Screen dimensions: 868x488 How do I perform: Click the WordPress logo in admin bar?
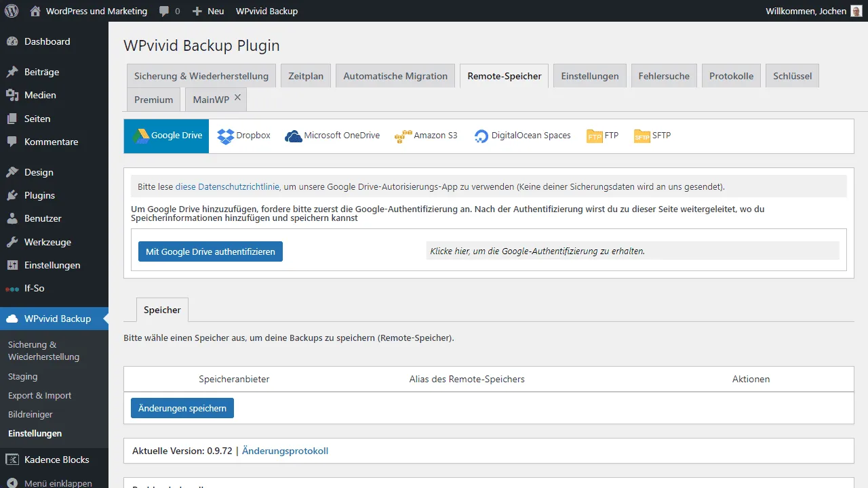11,11
